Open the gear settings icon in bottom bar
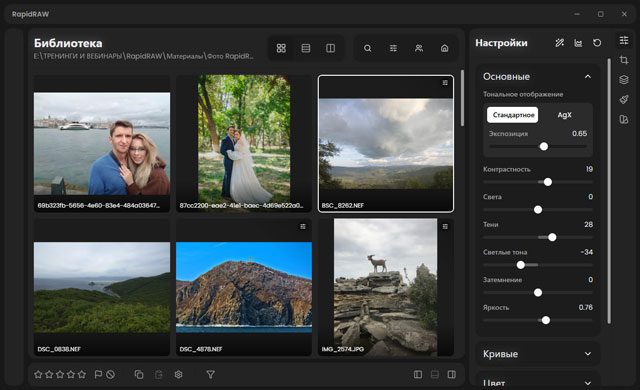The height and width of the screenshot is (390, 640). point(178,374)
